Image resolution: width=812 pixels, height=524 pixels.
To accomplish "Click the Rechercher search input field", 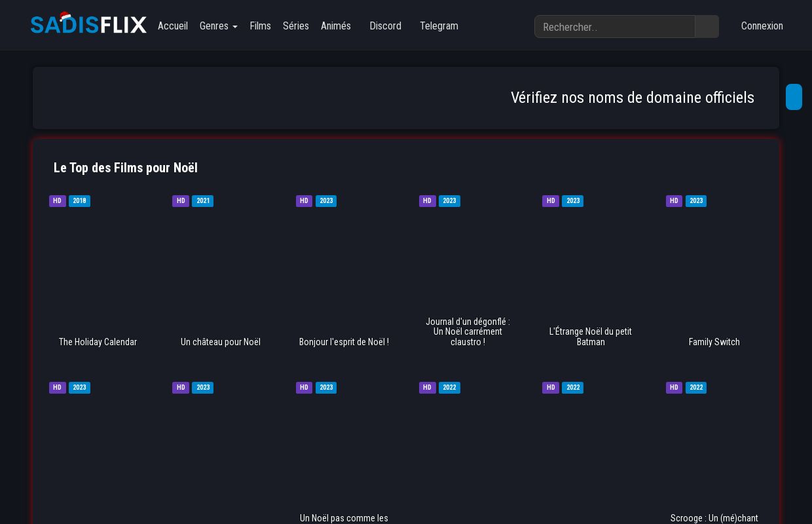I will click(x=614, y=27).
